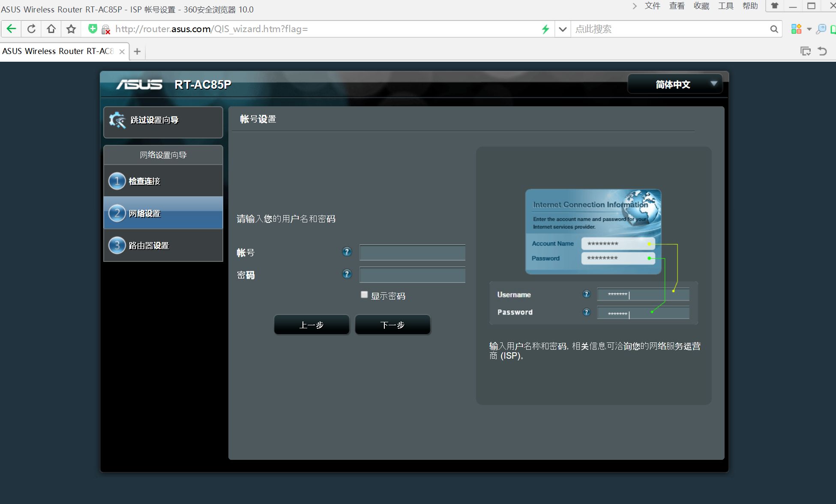Click the 点此搜索 search box
Image resolution: width=836 pixels, height=504 pixels.
pyautogui.click(x=670, y=29)
